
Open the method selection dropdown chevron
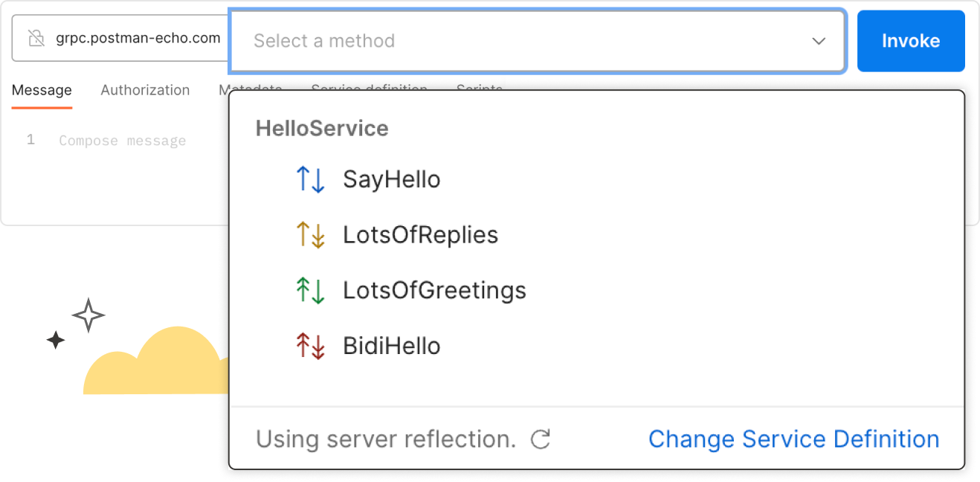coord(818,42)
